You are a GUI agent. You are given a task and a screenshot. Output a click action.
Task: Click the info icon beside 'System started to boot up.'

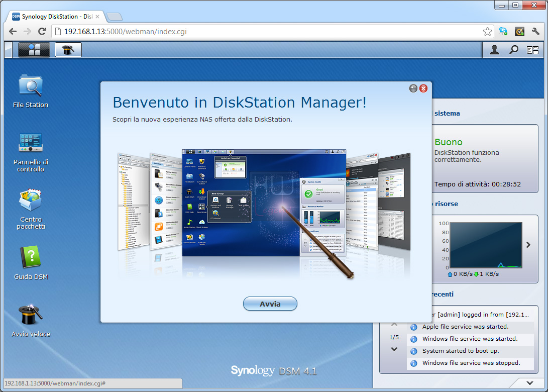click(x=414, y=351)
